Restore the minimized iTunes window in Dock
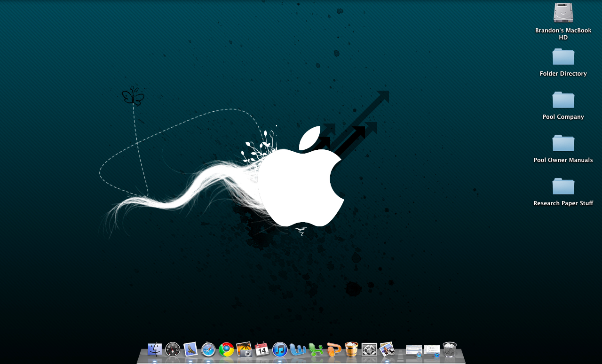 click(x=432, y=350)
